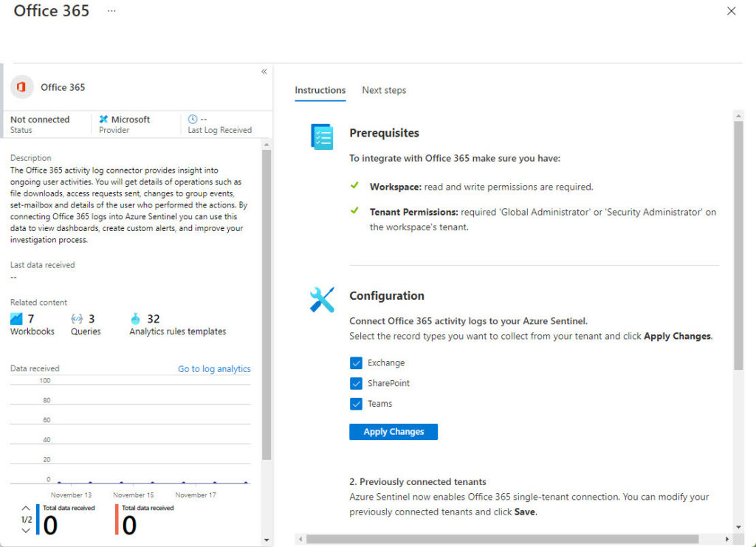Click the instructions pane scroll up arrow
This screenshot has width=756, height=547.
(x=738, y=116)
